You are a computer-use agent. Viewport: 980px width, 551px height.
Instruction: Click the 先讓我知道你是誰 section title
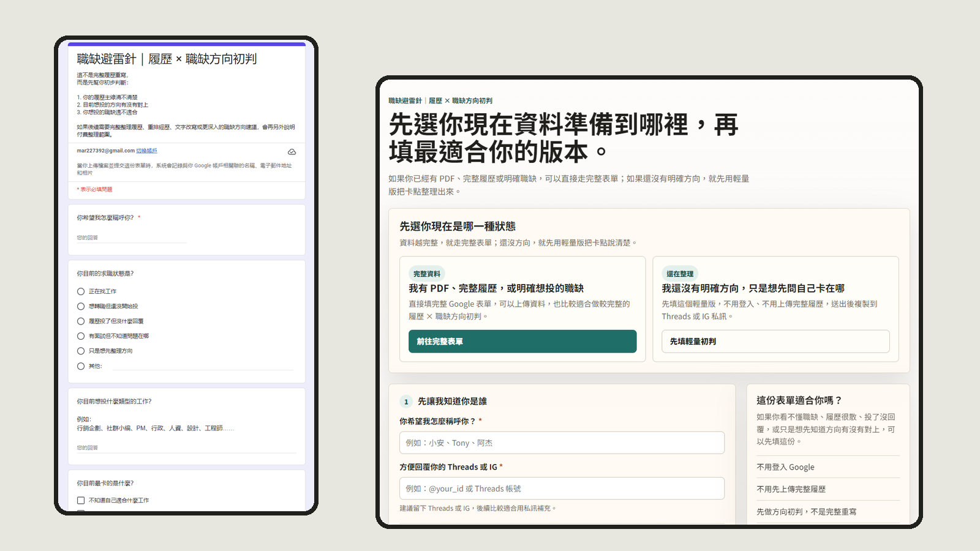(452, 402)
